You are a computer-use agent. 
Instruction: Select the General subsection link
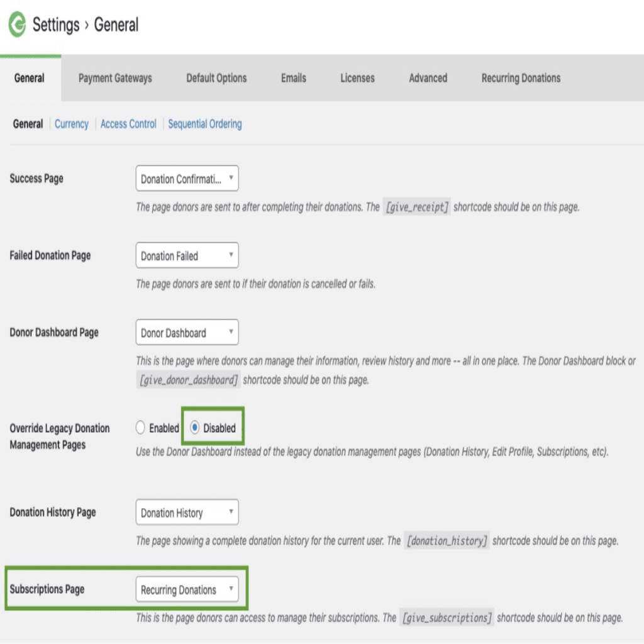click(x=28, y=124)
